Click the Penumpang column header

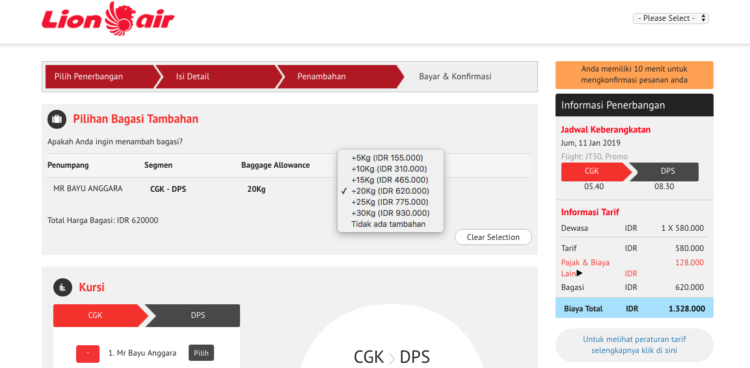[68, 165]
